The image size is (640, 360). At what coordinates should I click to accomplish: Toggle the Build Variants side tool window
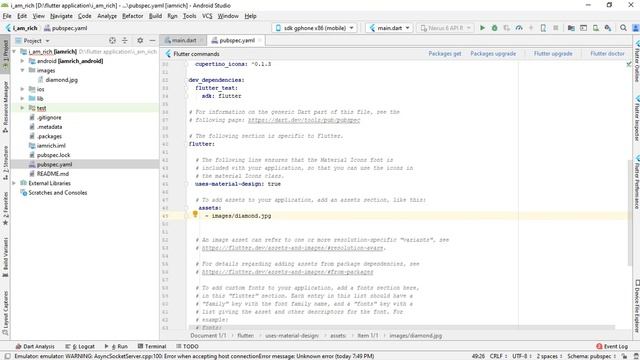point(5,257)
